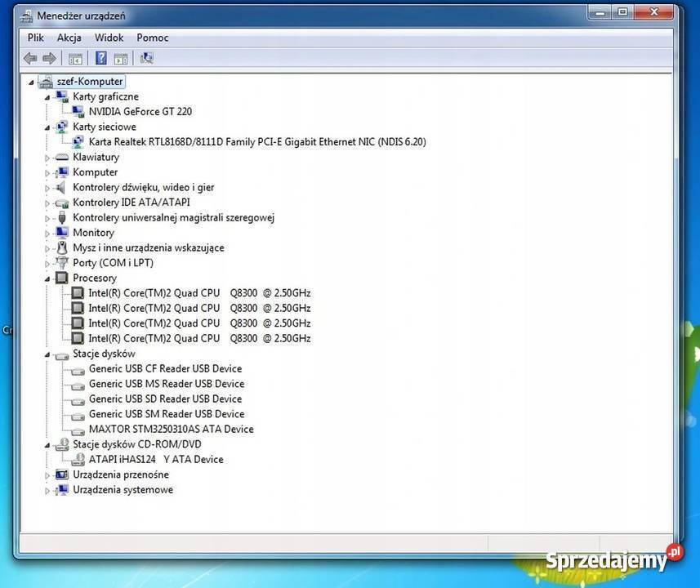The height and width of the screenshot is (588, 700).
Task: Click the Scan for hardware changes icon
Action: [x=147, y=58]
